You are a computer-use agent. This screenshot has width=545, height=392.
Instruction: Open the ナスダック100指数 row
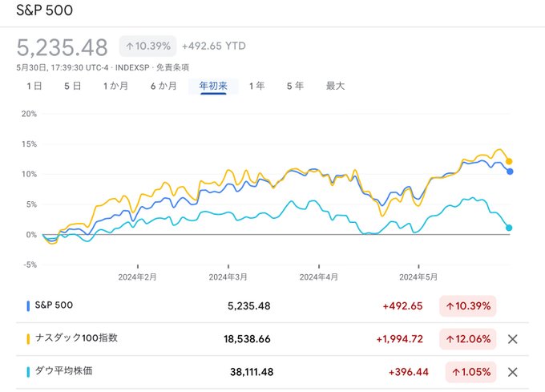point(272,339)
